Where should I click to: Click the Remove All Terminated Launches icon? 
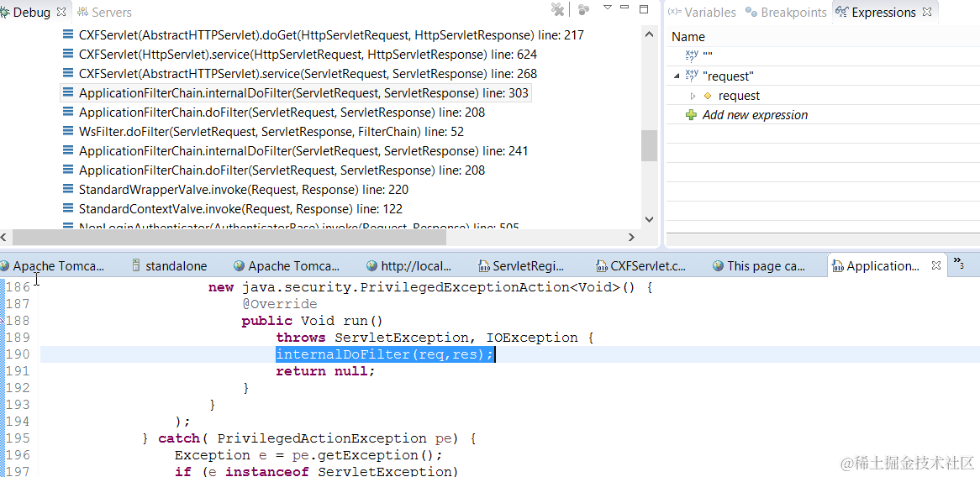[557, 9]
